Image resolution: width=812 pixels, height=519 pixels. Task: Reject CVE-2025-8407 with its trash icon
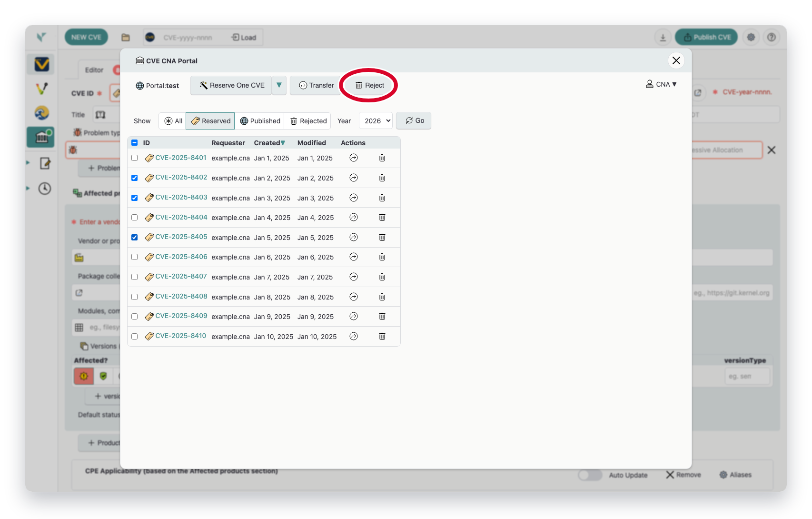point(382,277)
